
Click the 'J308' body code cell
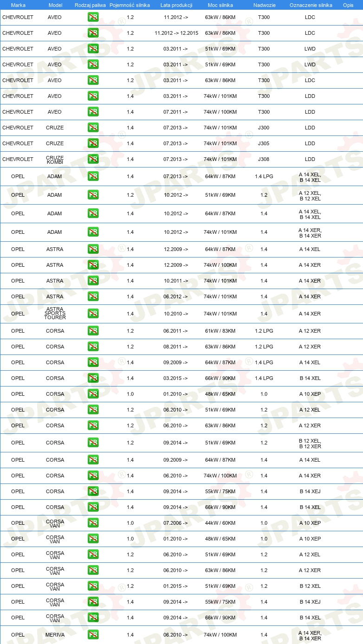click(264, 159)
